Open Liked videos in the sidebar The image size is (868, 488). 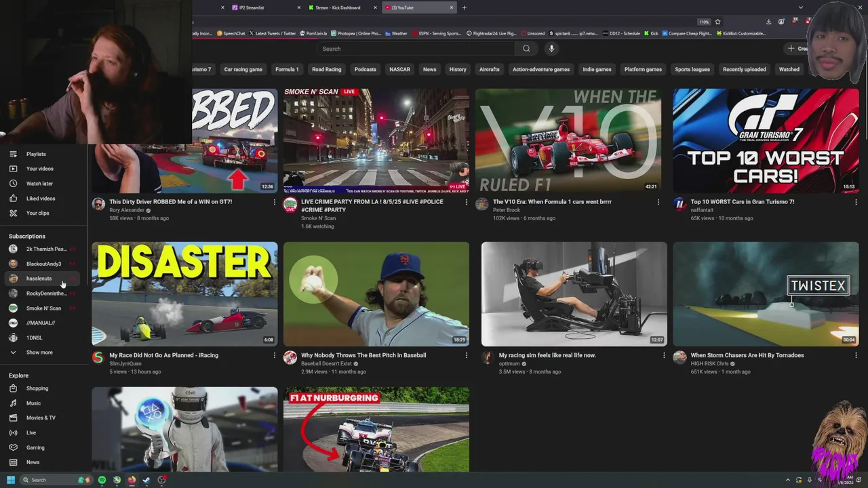41,199
